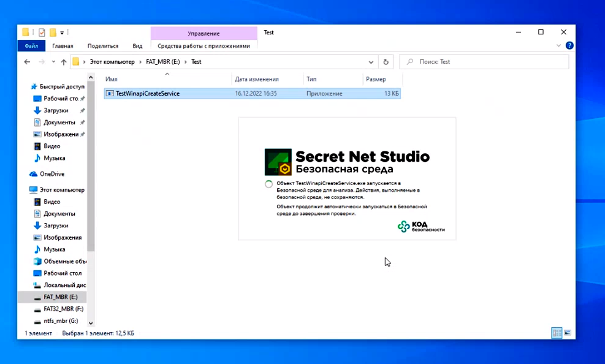This screenshot has height=364, width=605.
Task: Switch to details view in status bar
Action: (x=557, y=333)
